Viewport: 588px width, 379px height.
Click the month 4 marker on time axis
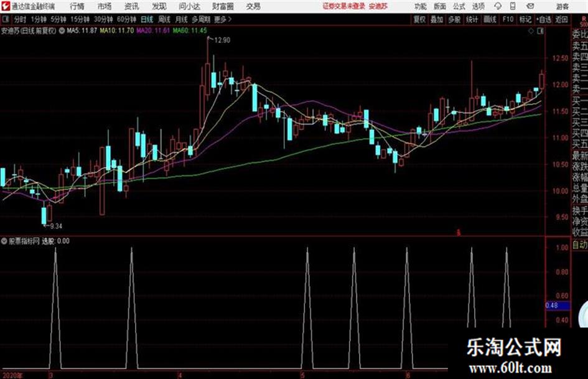click(180, 376)
